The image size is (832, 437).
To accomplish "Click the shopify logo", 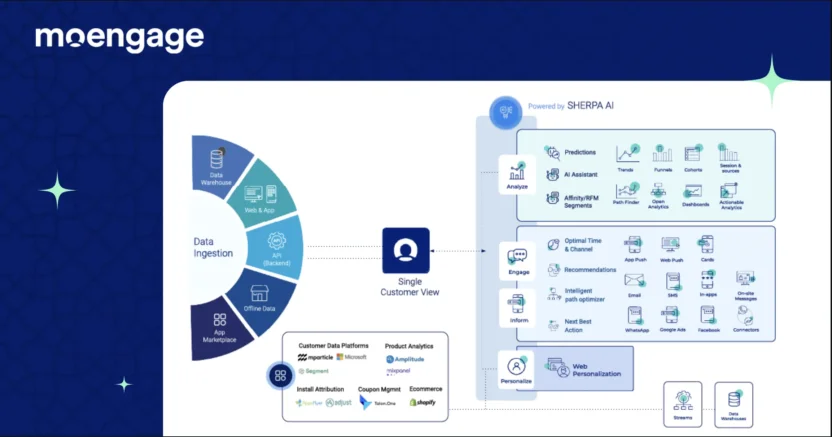I will coord(423,403).
